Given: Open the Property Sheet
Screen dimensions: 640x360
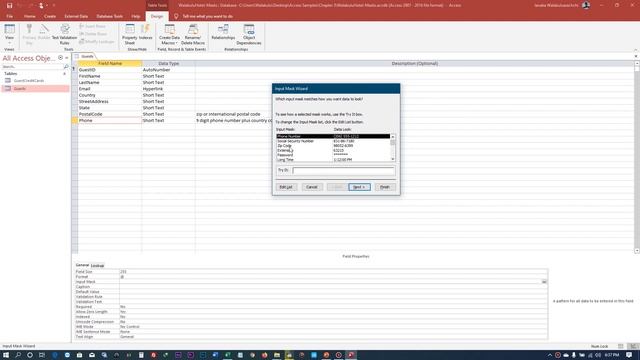Looking at the screenshot, I should tap(130, 34).
